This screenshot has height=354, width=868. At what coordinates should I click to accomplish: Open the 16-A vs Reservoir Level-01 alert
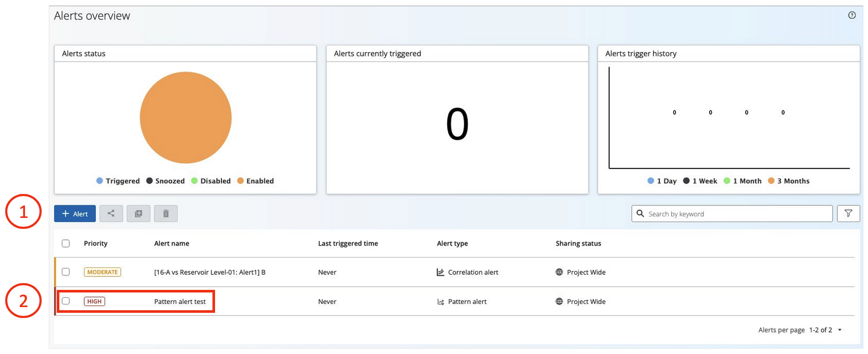[209, 272]
